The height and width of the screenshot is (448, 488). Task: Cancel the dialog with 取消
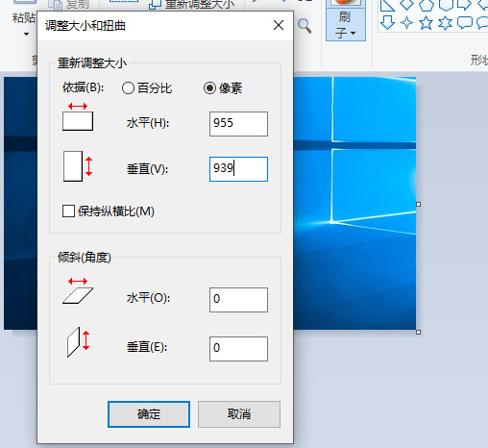tap(239, 414)
